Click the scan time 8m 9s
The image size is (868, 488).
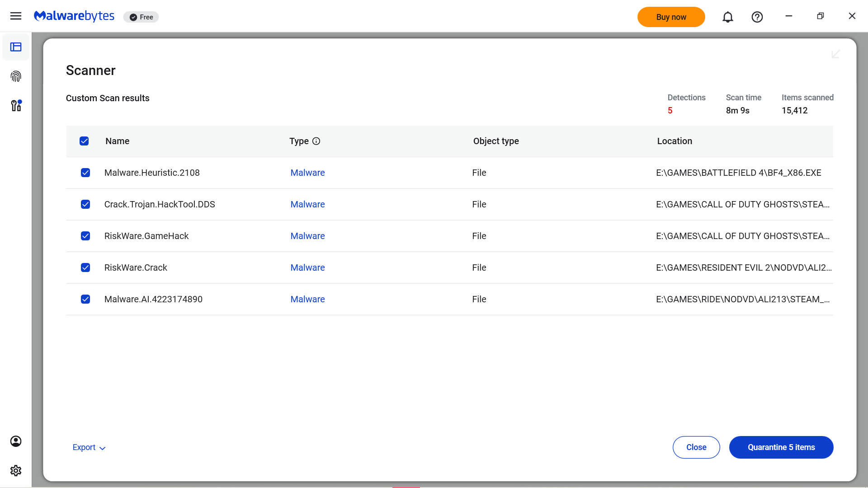tap(738, 110)
